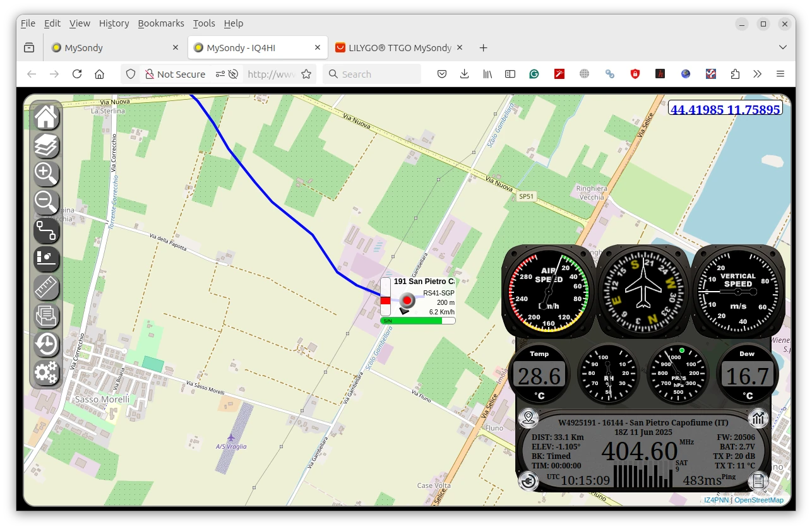Click the signal strength bar graph
The width and height of the screenshot is (812, 529).
[x=643, y=475]
